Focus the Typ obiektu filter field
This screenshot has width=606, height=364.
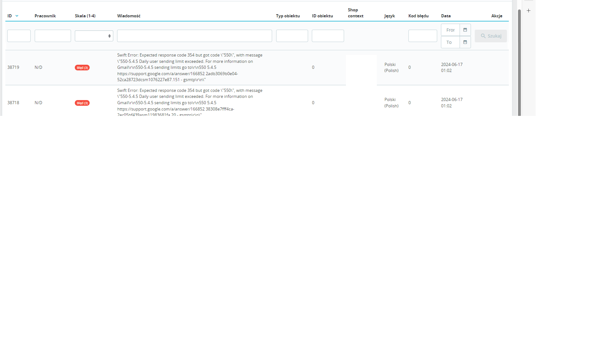click(x=292, y=36)
